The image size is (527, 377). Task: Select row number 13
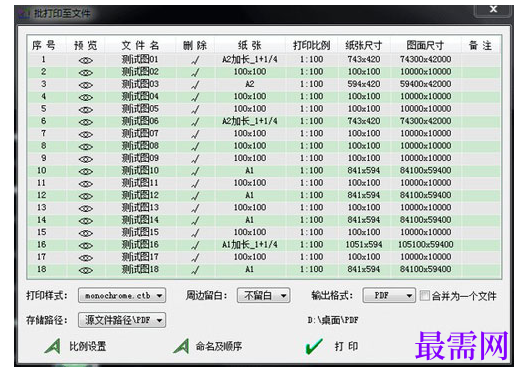pos(42,208)
